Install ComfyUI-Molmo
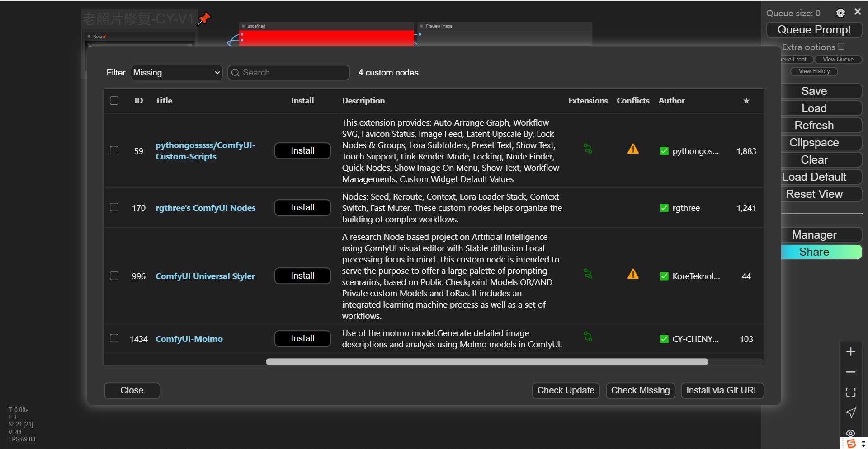The width and height of the screenshot is (868, 449). pos(302,339)
